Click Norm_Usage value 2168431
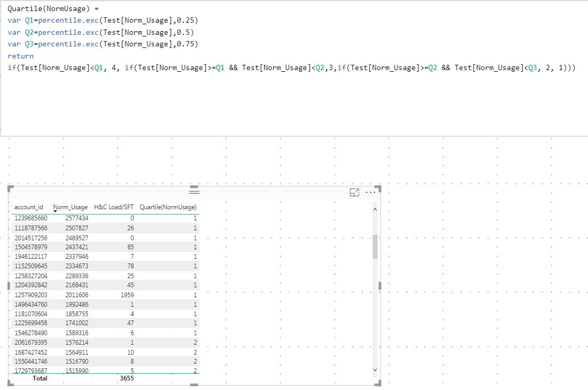The height and width of the screenshot is (390, 588). (x=77, y=285)
